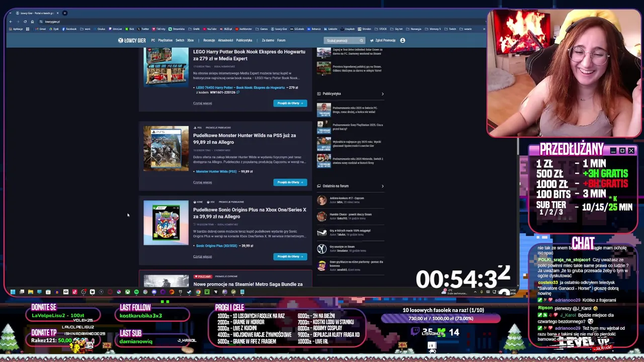Open Publicystyka in the top navigation
Image resolution: width=644 pixels, height=362 pixels.
coord(244,40)
